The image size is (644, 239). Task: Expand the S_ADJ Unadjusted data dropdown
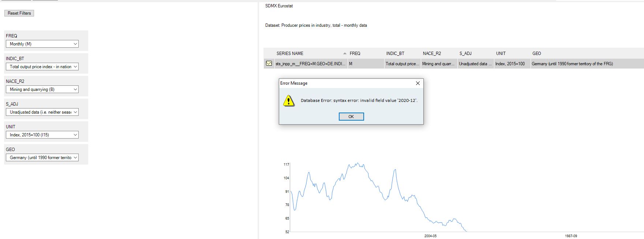coord(42,112)
